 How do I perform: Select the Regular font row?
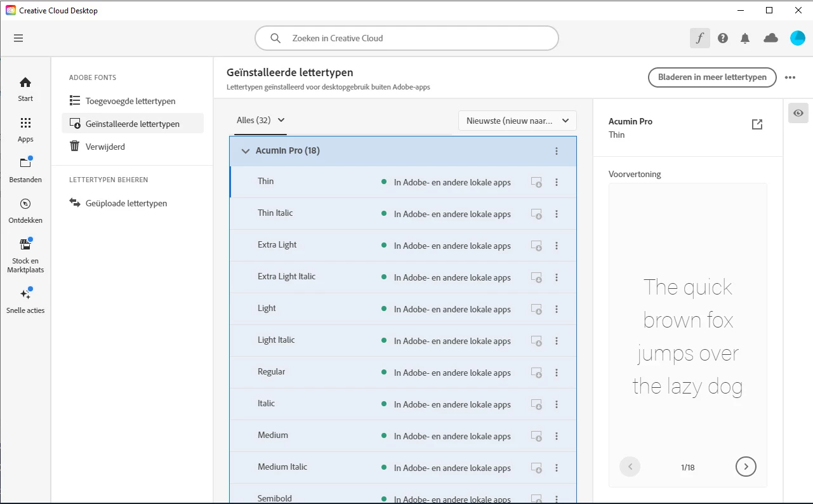click(403, 373)
